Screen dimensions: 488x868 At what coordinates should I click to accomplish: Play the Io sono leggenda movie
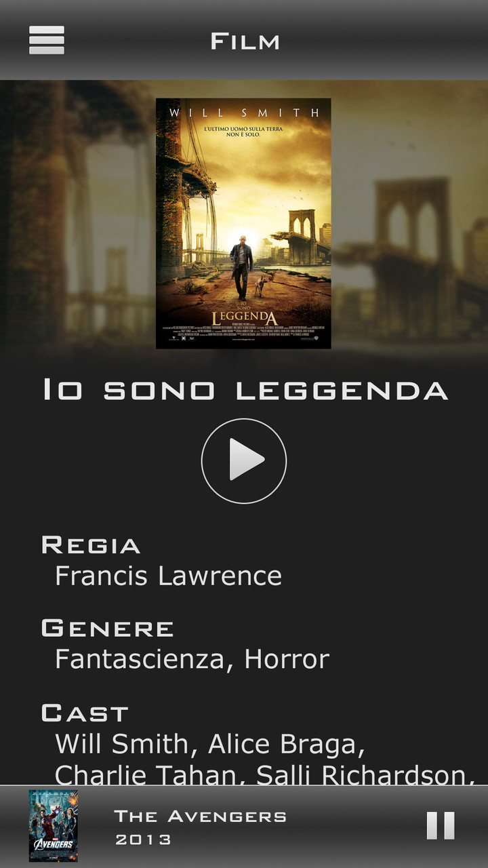tap(244, 460)
